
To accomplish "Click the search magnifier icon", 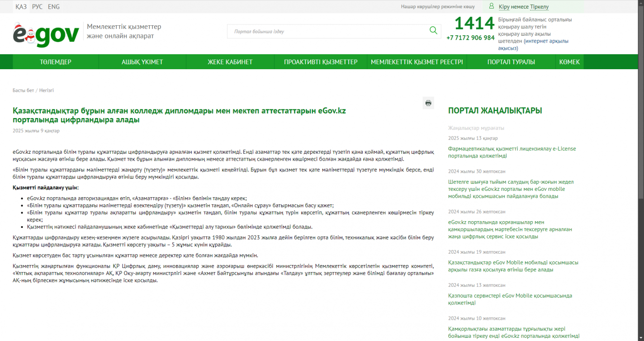I will tap(433, 31).
